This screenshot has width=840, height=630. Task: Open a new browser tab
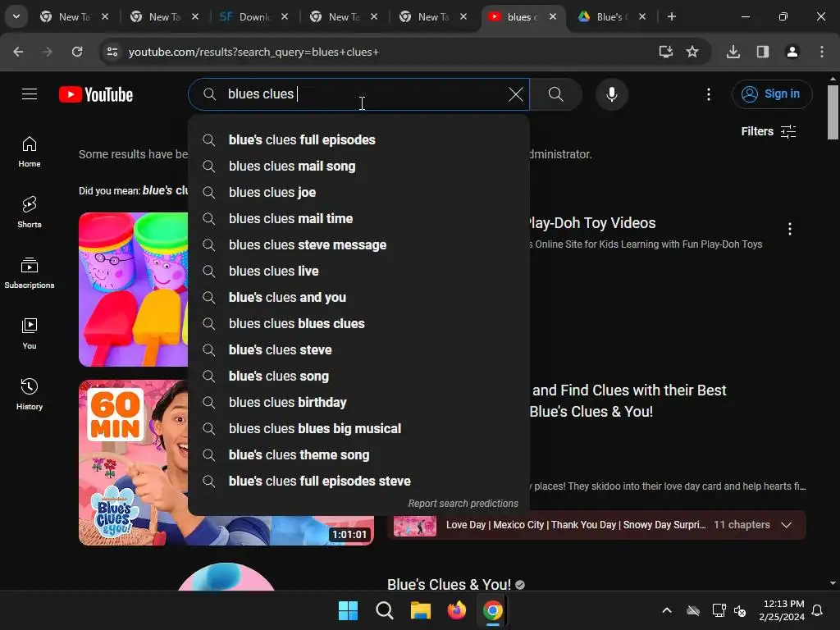tap(671, 16)
